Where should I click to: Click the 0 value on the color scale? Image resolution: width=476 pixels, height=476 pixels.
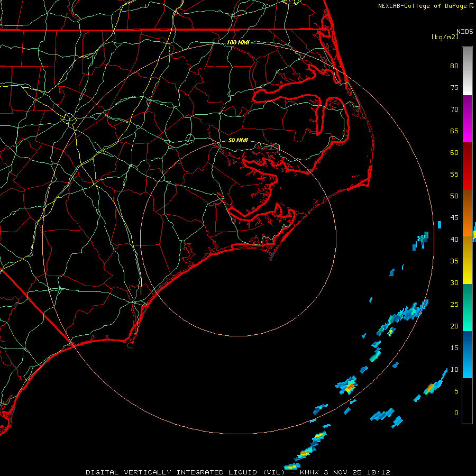(456, 413)
